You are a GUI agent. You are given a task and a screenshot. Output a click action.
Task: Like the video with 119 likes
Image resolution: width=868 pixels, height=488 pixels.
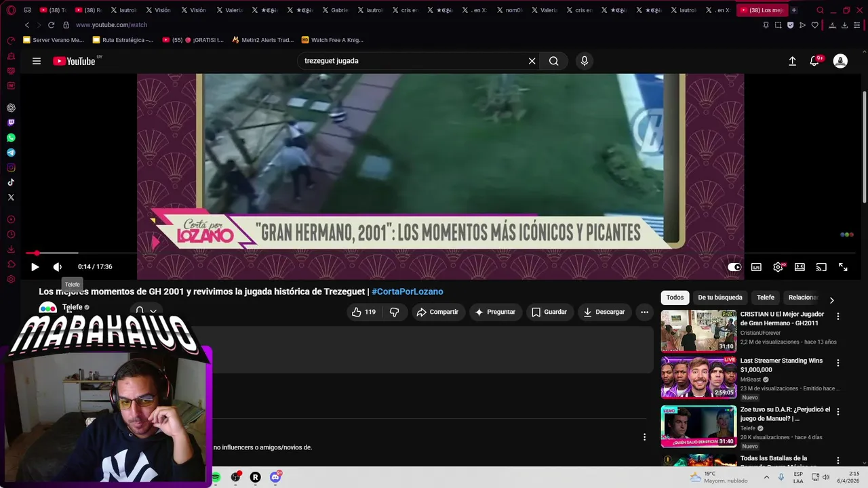pyautogui.click(x=363, y=312)
